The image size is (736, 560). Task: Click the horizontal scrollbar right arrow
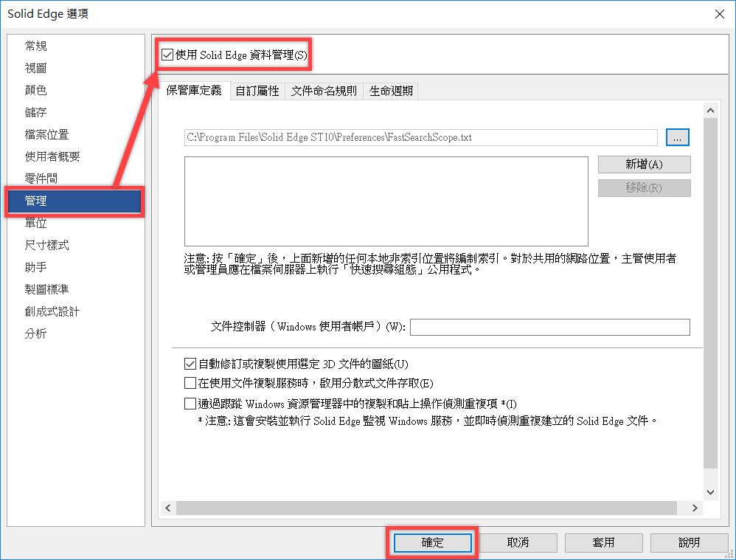tap(695, 508)
